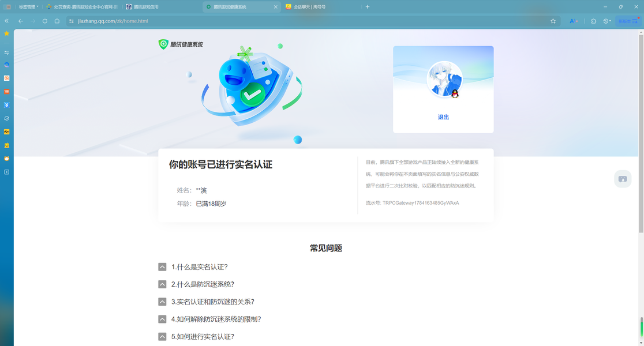This screenshot has width=644, height=346.
Task: Open the favorites star in sidebar
Action: (6, 33)
